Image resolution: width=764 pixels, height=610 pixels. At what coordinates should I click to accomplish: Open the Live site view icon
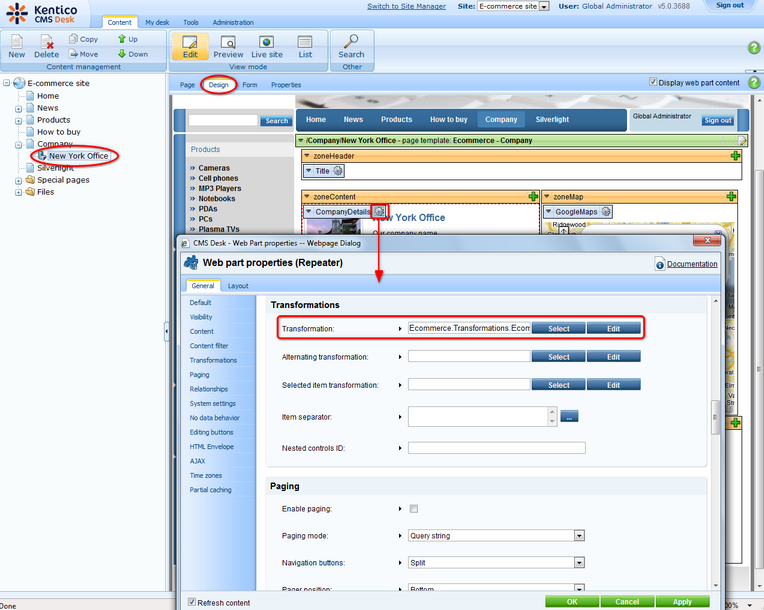266,42
